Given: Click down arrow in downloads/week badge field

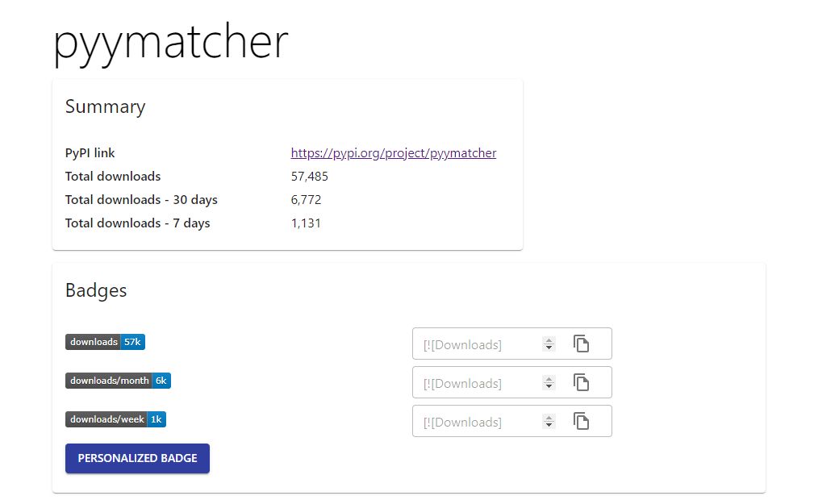Looking at the screenshot, I should click(x=549, y=425).
